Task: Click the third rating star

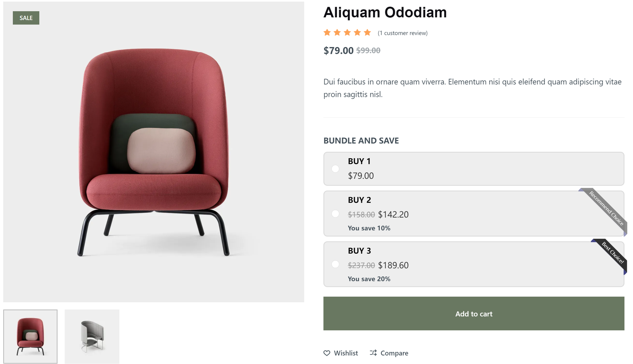Action: tap(347, 32)
